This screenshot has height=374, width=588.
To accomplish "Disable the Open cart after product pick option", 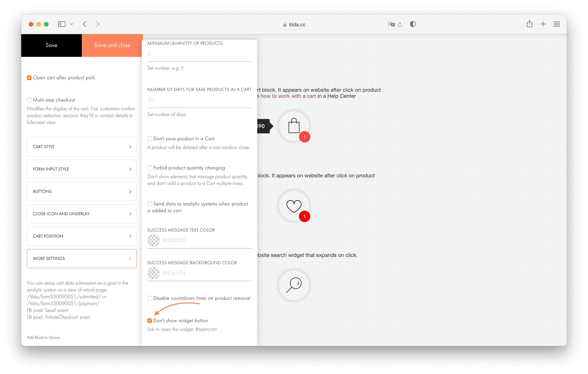I will (29, 77).
